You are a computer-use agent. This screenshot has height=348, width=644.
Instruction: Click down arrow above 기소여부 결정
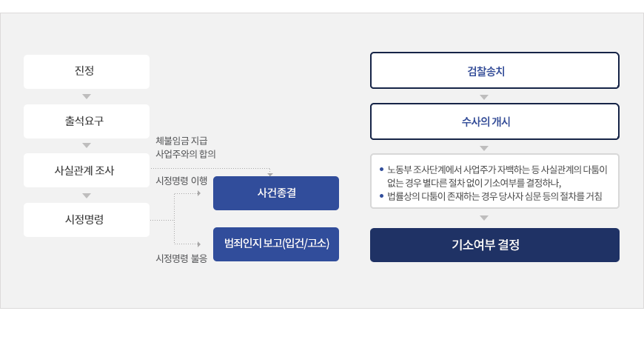coord(484,218)
